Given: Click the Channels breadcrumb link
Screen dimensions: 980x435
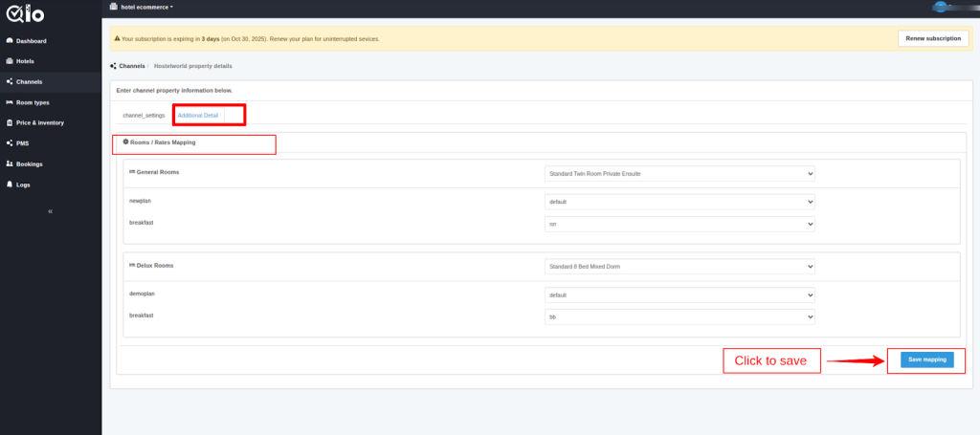Looking at the screenshot, I should click(131, 67).
